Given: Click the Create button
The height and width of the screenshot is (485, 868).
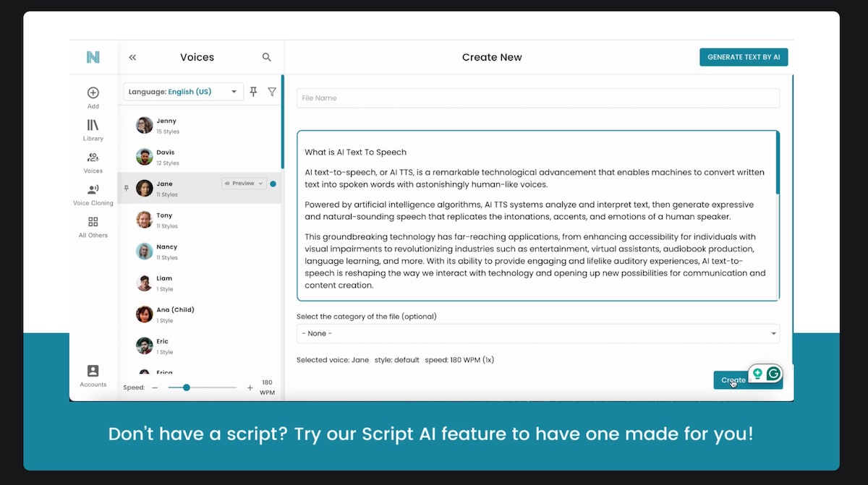Looking at the screenshot, I should 731,380.
